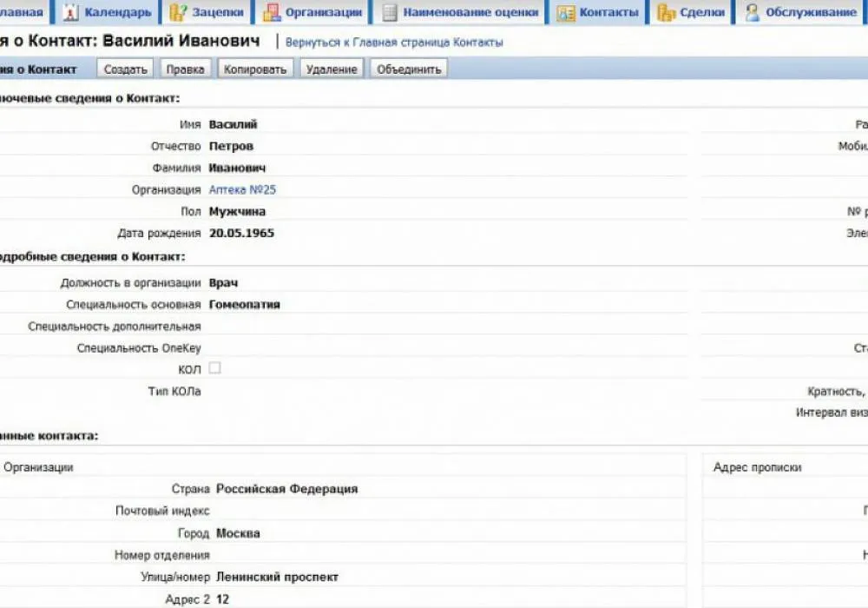Image resolution: width=868 pixels, height=608 pixels.
Task: Click the Зацепки tab icon
Action: (178, 11)
